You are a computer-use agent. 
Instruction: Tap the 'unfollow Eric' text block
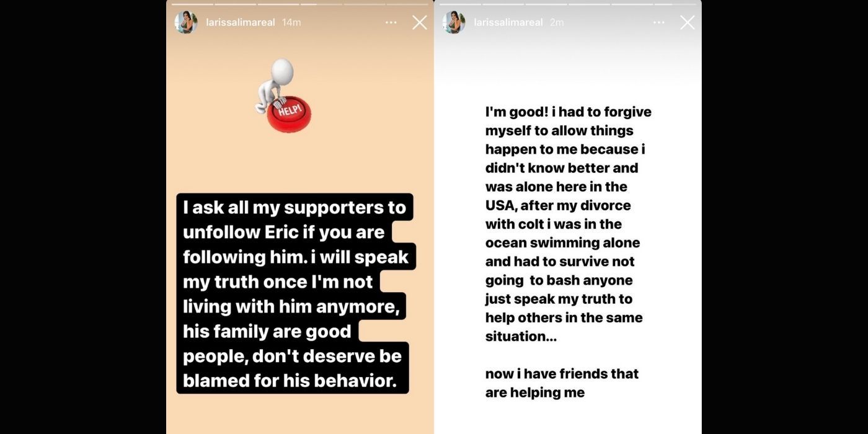point(296,294)
